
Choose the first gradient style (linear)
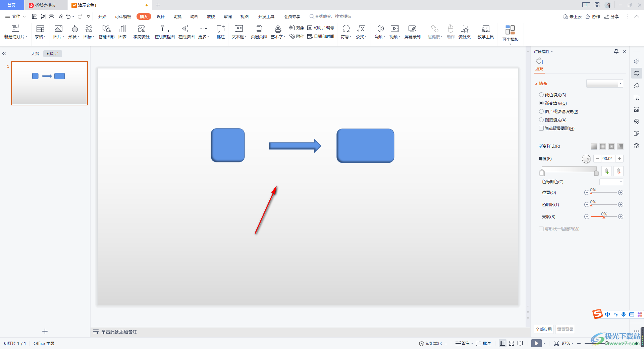[594, 146]
